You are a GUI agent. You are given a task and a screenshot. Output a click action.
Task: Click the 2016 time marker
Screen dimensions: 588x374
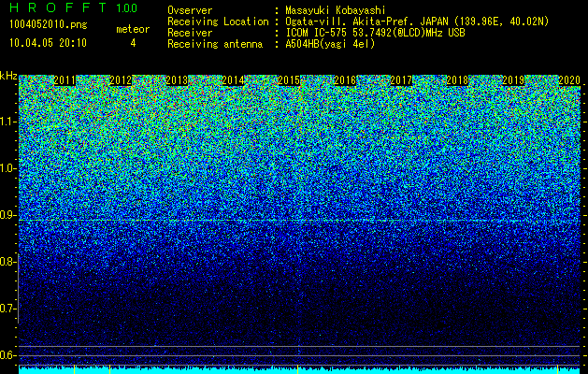point(345,80)
